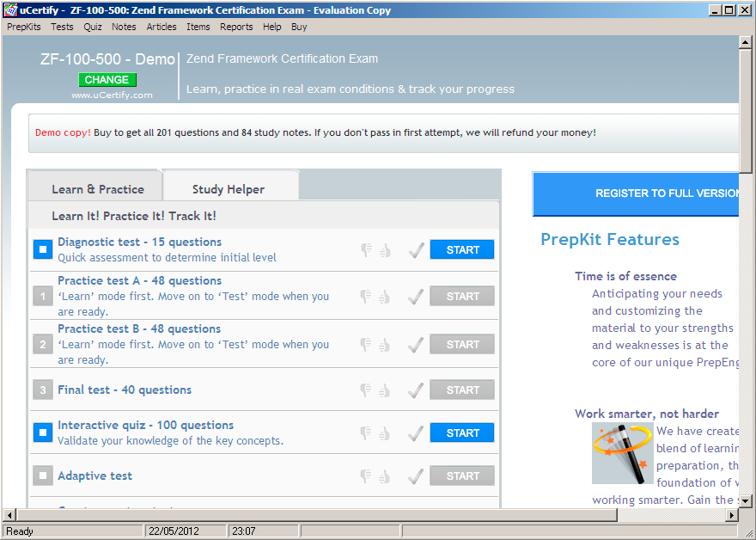The height and width of the screenshot is (540, 756).
Task: Open the Adaptive test link
Action: tap(95, 476)
